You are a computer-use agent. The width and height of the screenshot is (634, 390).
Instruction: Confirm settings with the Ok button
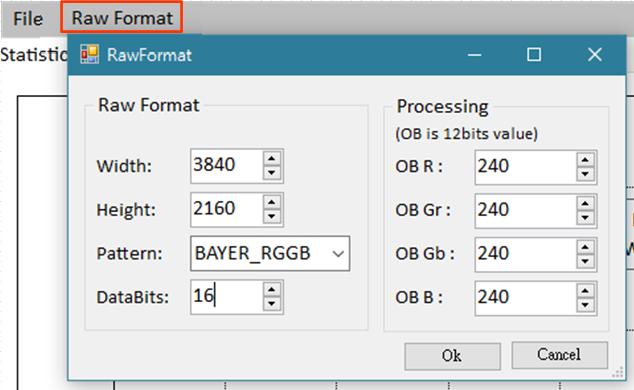[452, 356]
